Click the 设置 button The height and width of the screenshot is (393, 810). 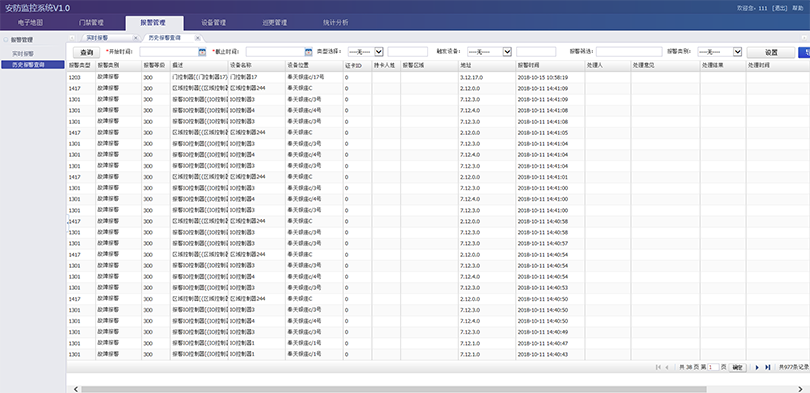tap(771, 52)
